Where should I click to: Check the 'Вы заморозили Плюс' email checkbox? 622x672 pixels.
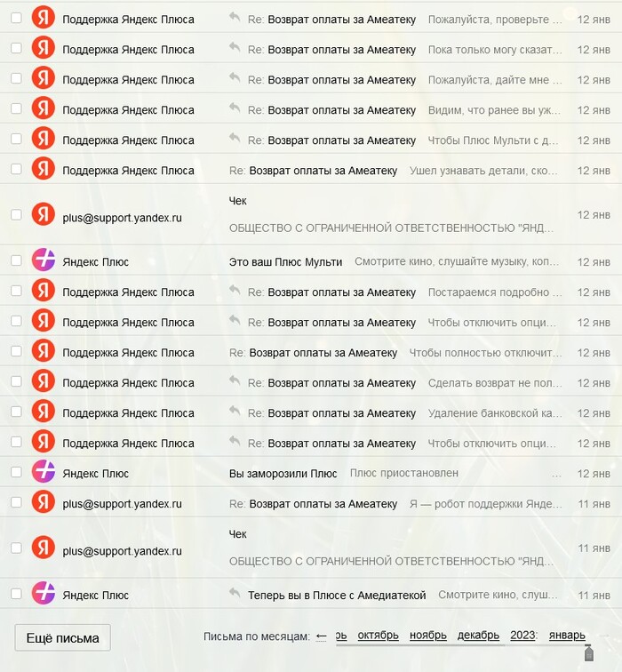pyautogui.click(x=16, y=472)
